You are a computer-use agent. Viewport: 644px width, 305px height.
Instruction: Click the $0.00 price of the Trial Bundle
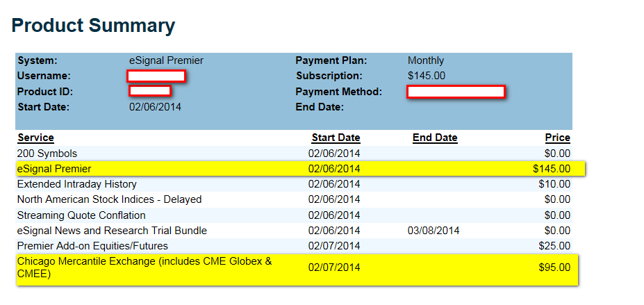pos(557,231)
